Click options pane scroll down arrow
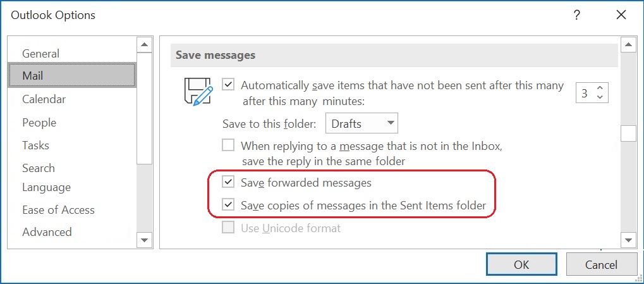644x284 pixels. [x=628, y=240]
